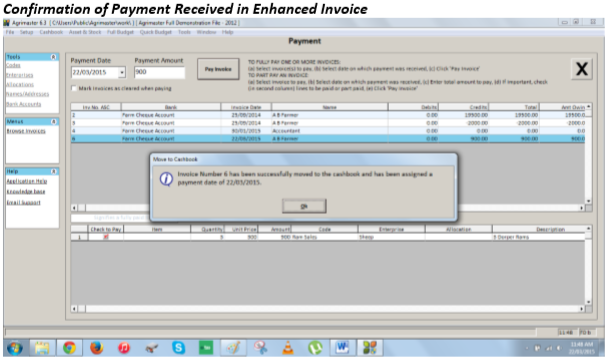Open the Snipping Tool taskbar icon
611x364 pixels.
pyautogui.click(x=260, y=348)
